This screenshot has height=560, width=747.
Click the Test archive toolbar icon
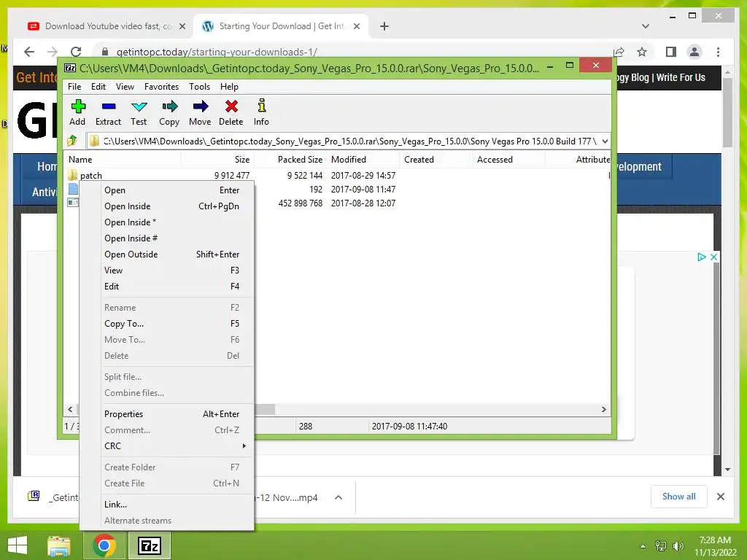tap(139, 106)
